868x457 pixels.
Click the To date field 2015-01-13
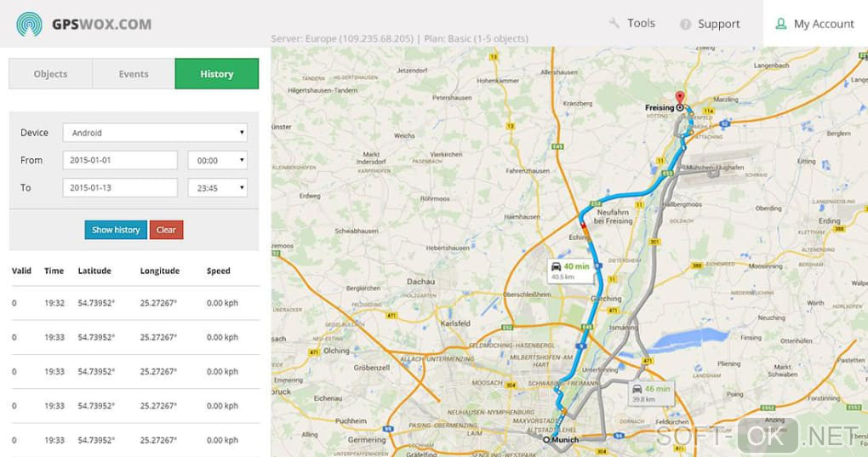click(120, 187)
